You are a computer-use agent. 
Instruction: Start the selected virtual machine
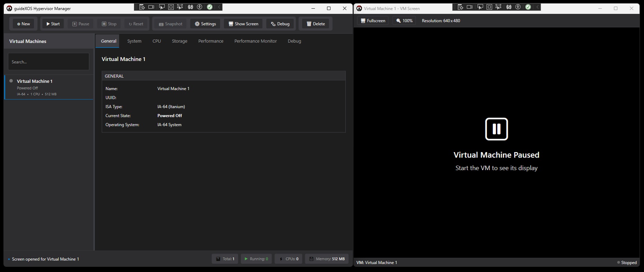click(x=53, y=24)
